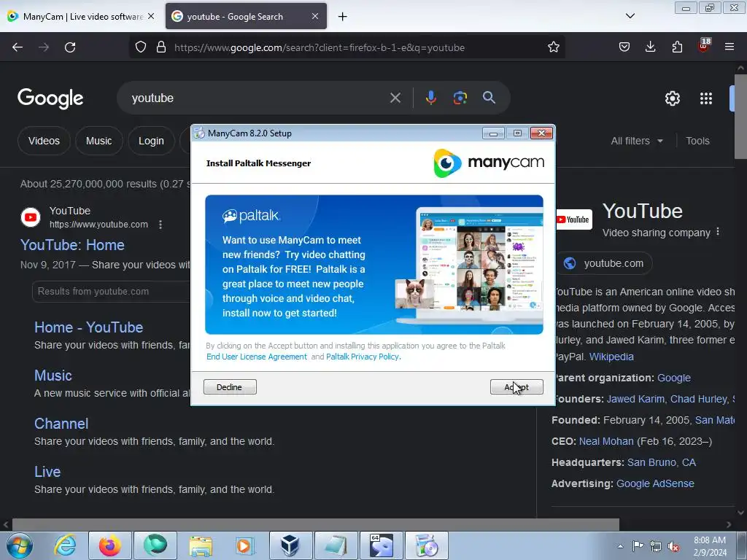
Task: Show hidden system tray icons
Action: (620, 546)
